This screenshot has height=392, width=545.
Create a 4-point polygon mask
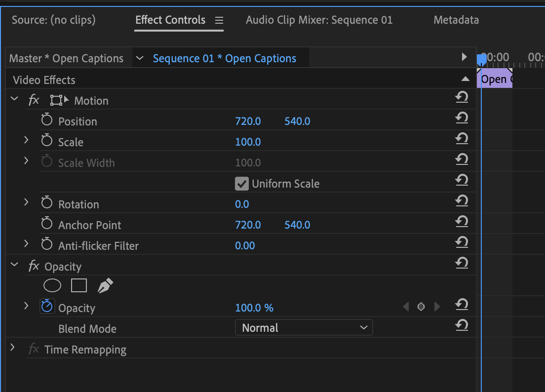point(79,286)
